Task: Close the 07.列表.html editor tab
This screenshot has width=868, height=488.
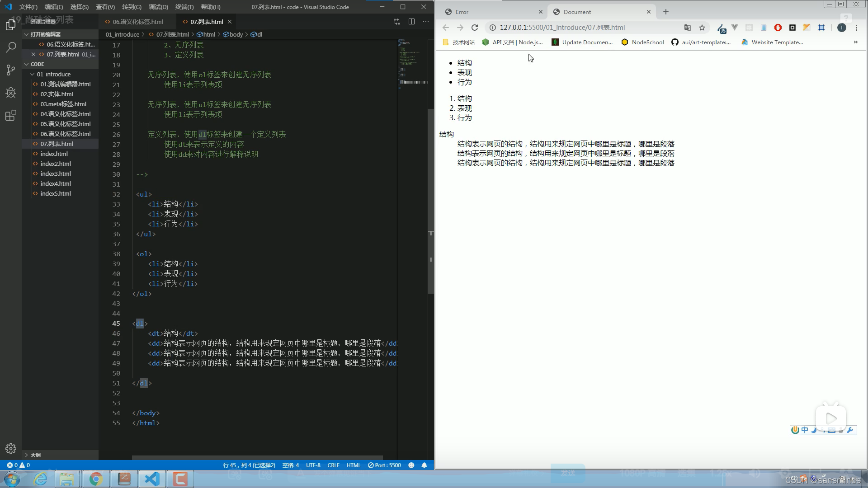Action: [230, 22]
